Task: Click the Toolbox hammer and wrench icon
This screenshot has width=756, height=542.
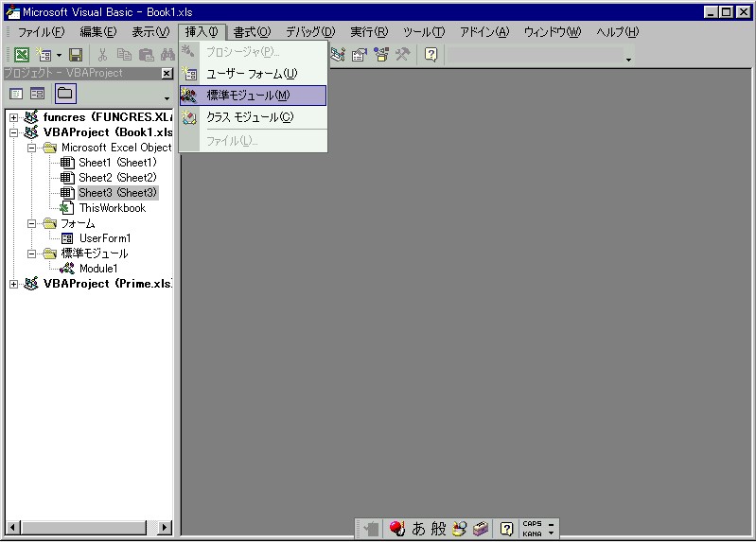Action: (402, 55)
